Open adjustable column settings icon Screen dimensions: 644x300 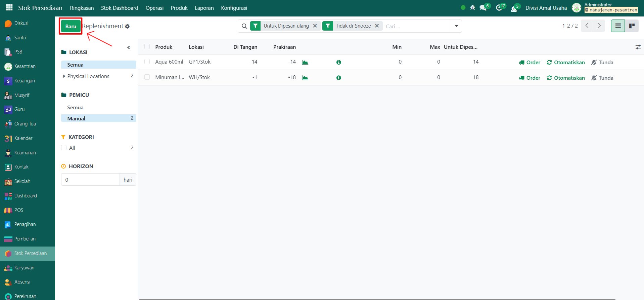pos(638,47)
